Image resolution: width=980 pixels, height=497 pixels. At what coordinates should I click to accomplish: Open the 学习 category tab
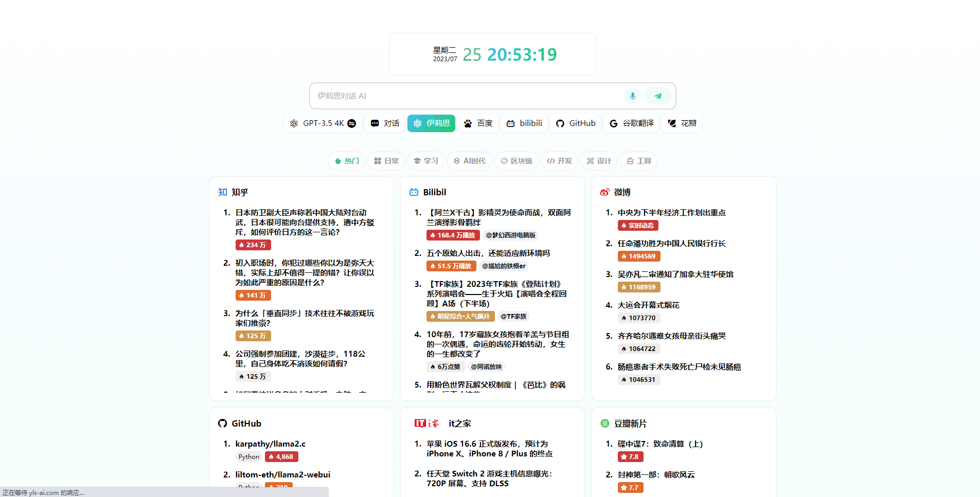(425, 161)
